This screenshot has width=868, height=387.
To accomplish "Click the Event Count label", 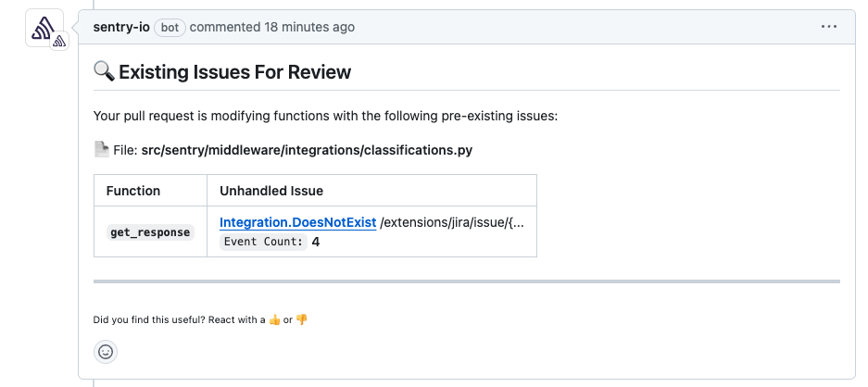I will click(x=263, y=242).
